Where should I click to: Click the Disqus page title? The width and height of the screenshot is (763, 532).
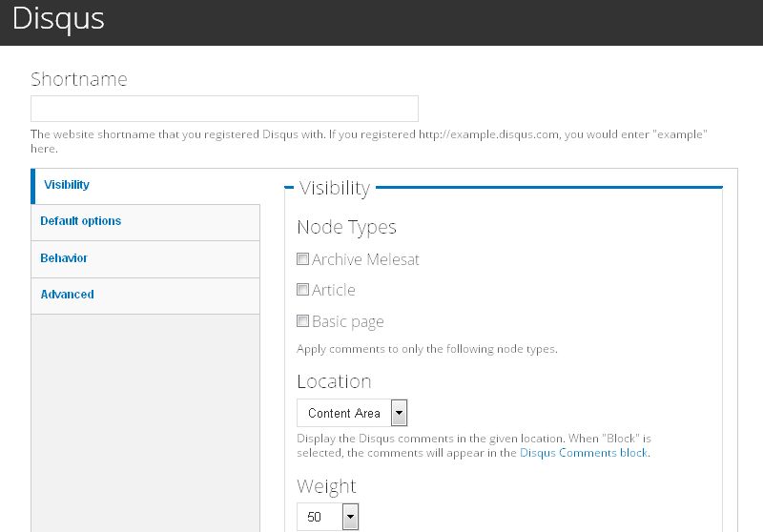coord(59,19)
